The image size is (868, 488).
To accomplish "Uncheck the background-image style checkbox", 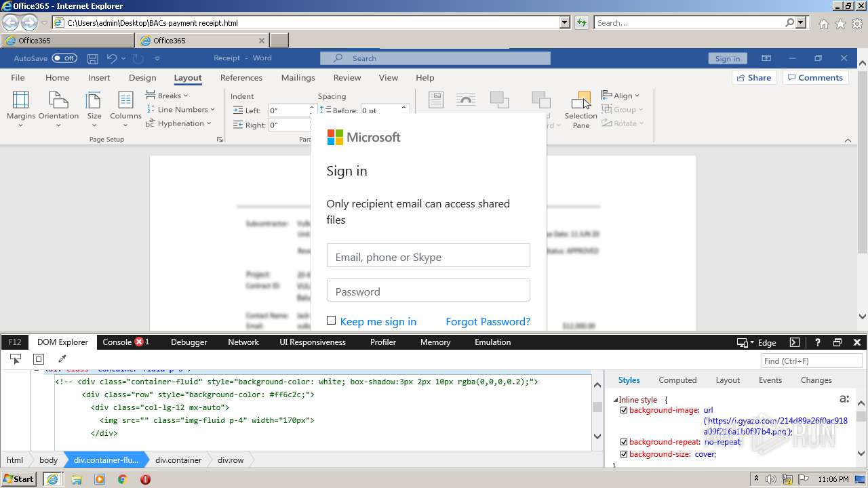I will tap(624, 410).
